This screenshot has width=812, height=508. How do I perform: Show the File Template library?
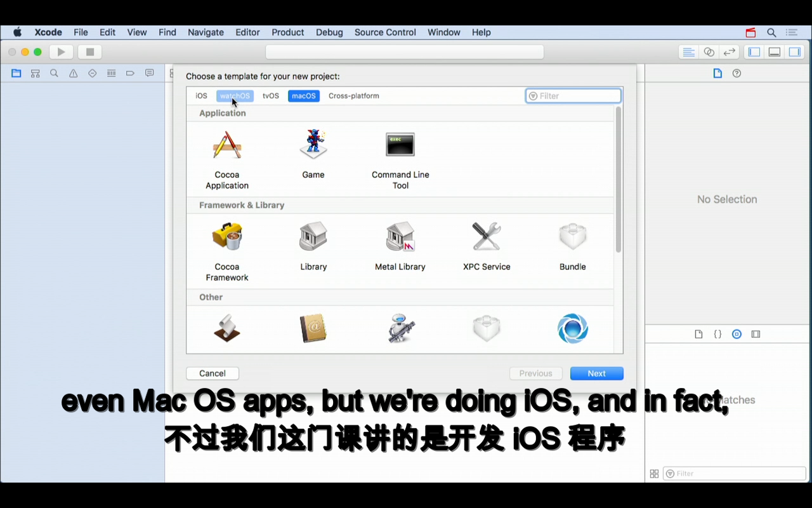tap(698, 334)
